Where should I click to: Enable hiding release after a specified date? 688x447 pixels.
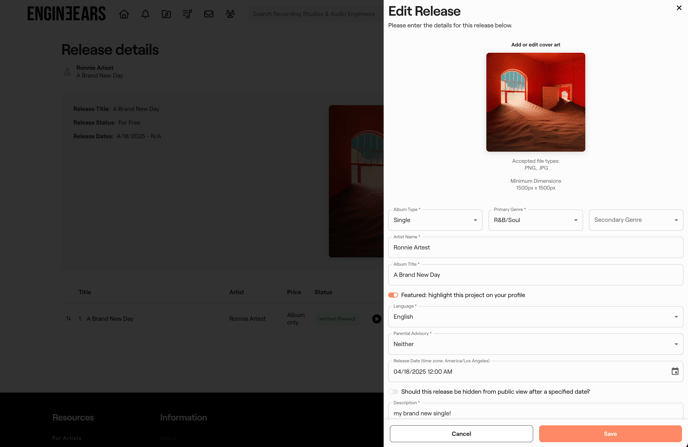[394, 392]
